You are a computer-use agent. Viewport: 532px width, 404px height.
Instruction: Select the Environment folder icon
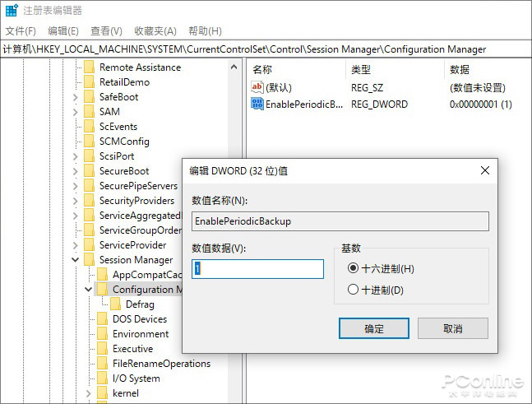click(103, 334)
